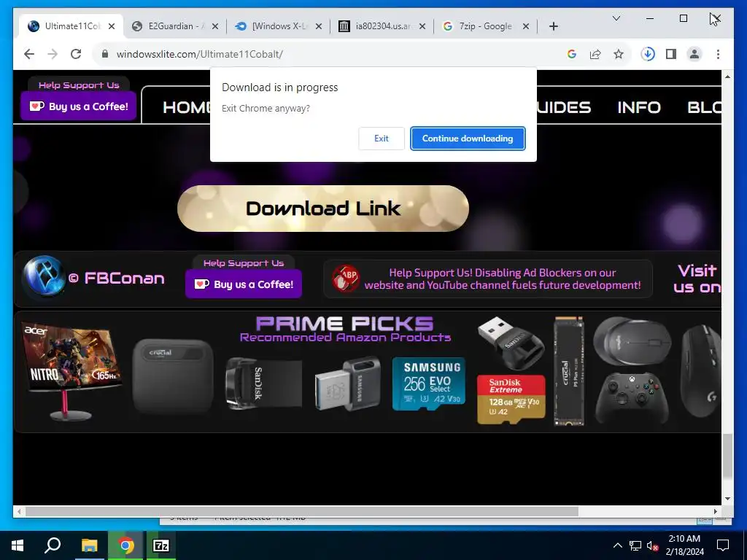Click the vertical scrollbar thumb
The image size is (747, 560).
727,456
